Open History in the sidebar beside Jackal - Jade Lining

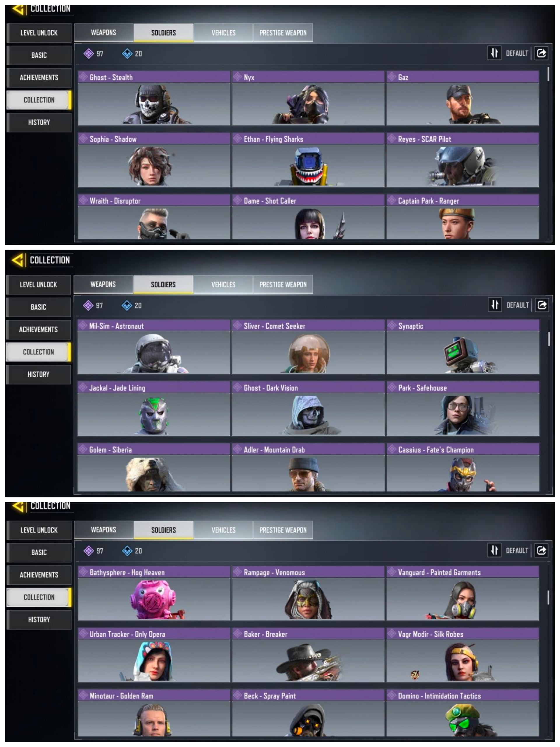38,374
